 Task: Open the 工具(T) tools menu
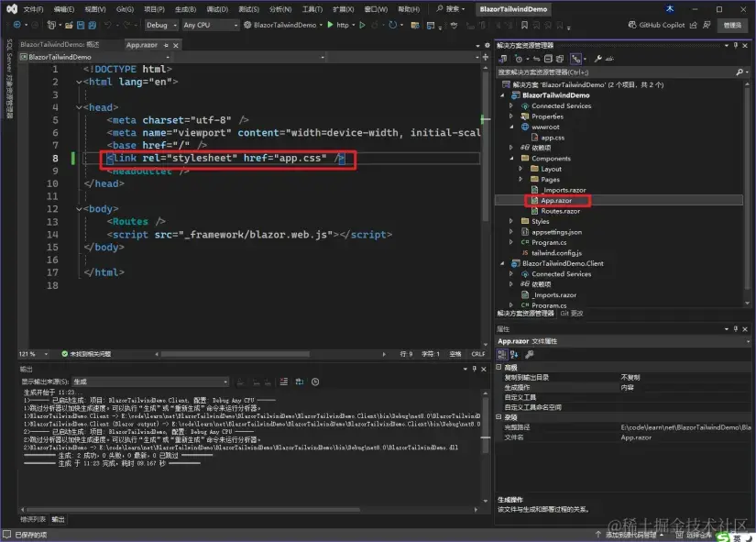(312, 9)
